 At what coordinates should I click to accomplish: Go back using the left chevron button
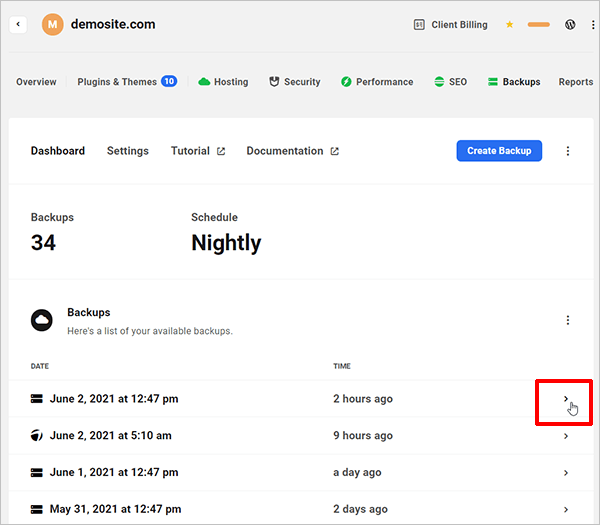[x=18, y=24]
